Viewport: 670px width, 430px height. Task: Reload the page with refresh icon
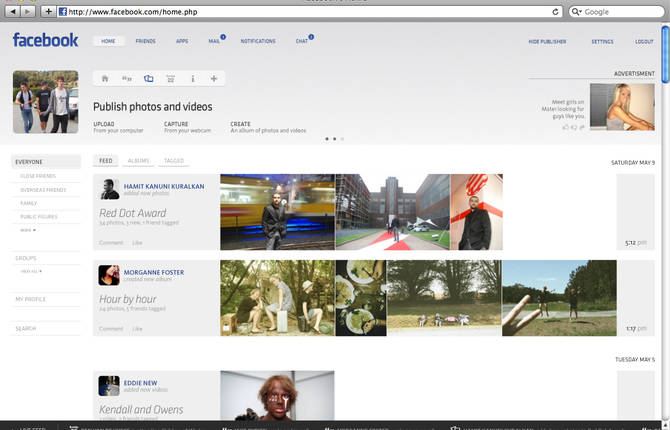click(x=555, y=12)
